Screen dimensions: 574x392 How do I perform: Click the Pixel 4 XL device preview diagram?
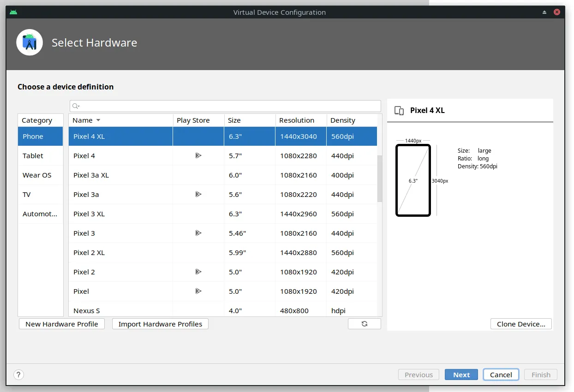[x=413, y=180]
